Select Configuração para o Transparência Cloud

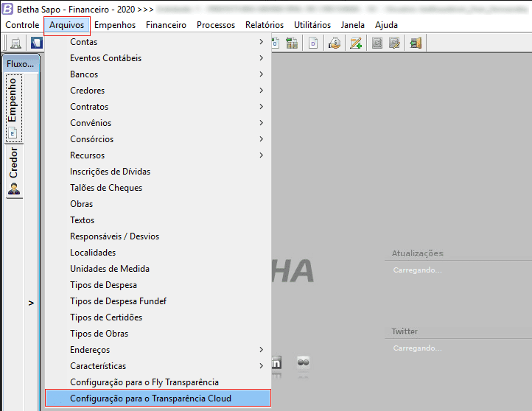pyautogui.click(x=158, y=398)
